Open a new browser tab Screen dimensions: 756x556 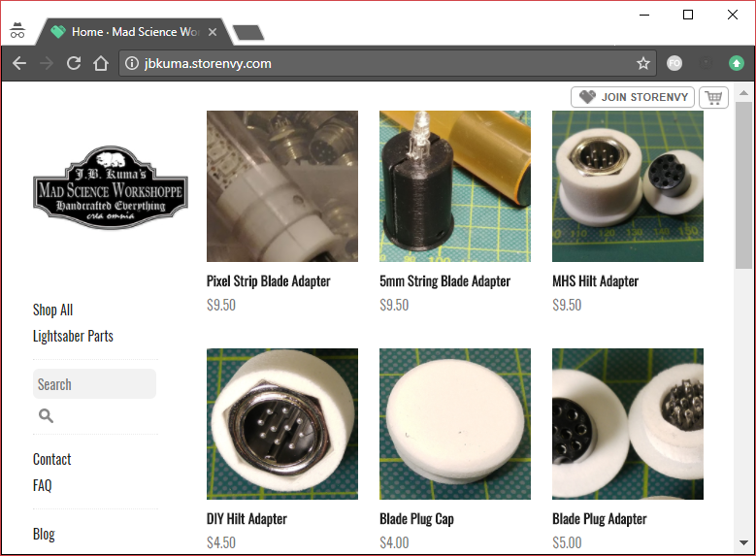(x=248, y=33)
